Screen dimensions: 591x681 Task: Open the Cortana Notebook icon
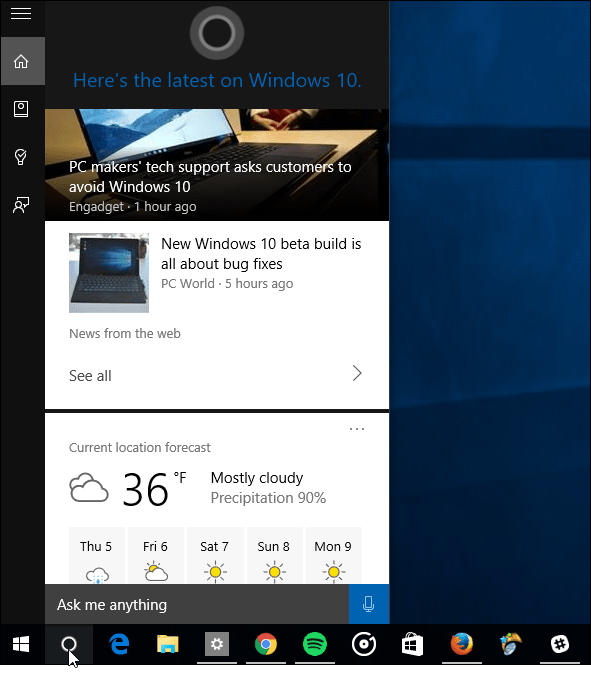point(21,109)
